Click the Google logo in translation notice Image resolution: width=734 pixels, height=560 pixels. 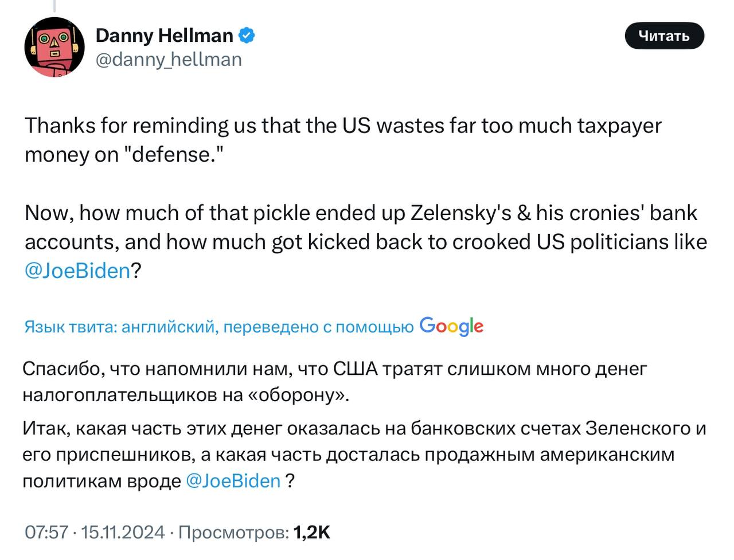tap(451, 326)
